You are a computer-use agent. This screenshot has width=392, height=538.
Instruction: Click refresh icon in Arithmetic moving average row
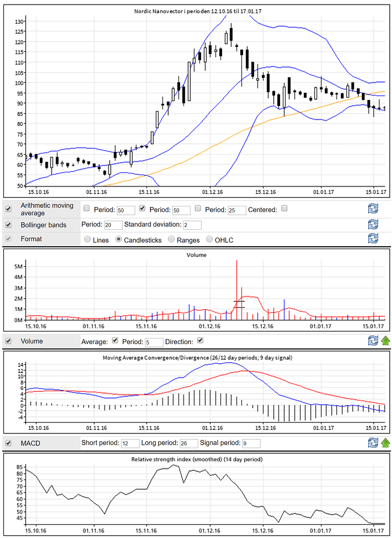click(373, 209)
